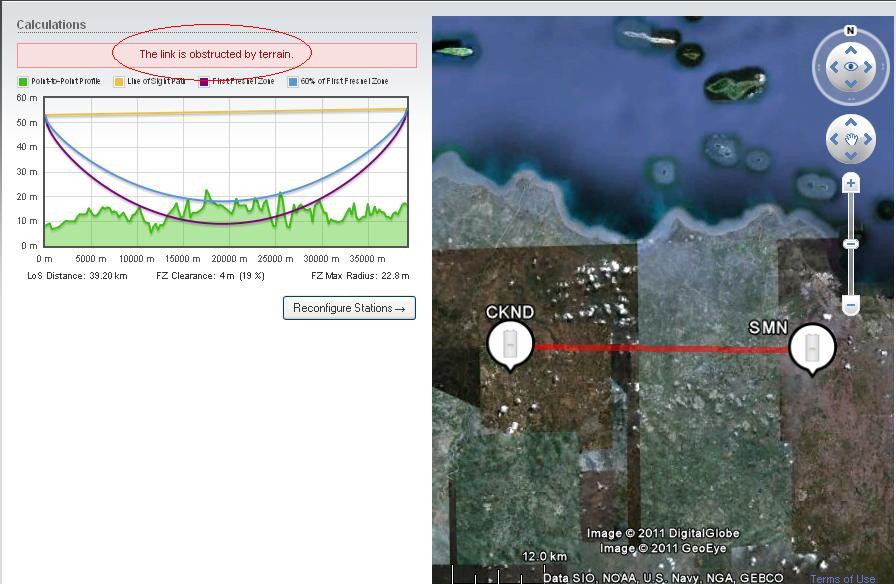Rotate view right with look-around right arrow
Image resolution: width=896 pixels, height=584 pixels.
[868, 67]
